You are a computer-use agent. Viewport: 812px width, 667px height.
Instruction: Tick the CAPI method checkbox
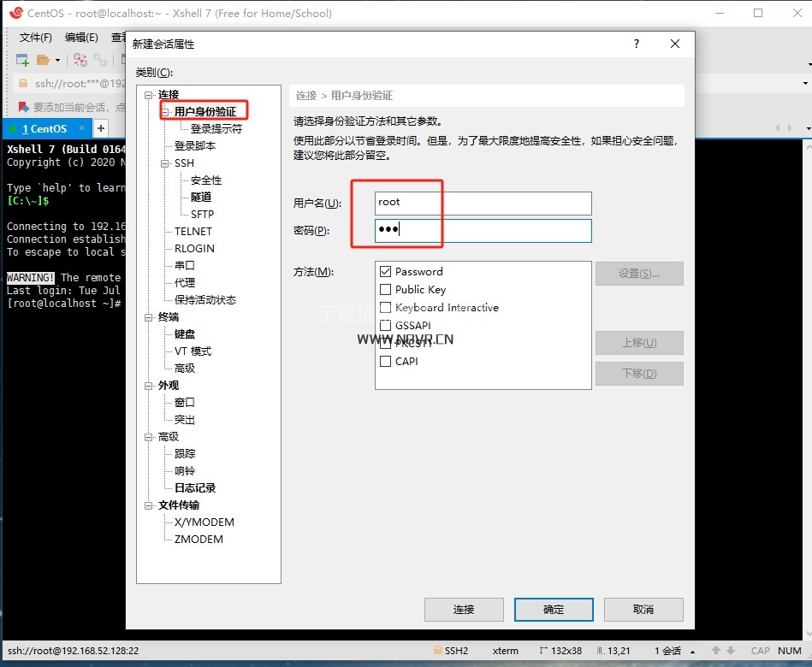tap(385, 362)
